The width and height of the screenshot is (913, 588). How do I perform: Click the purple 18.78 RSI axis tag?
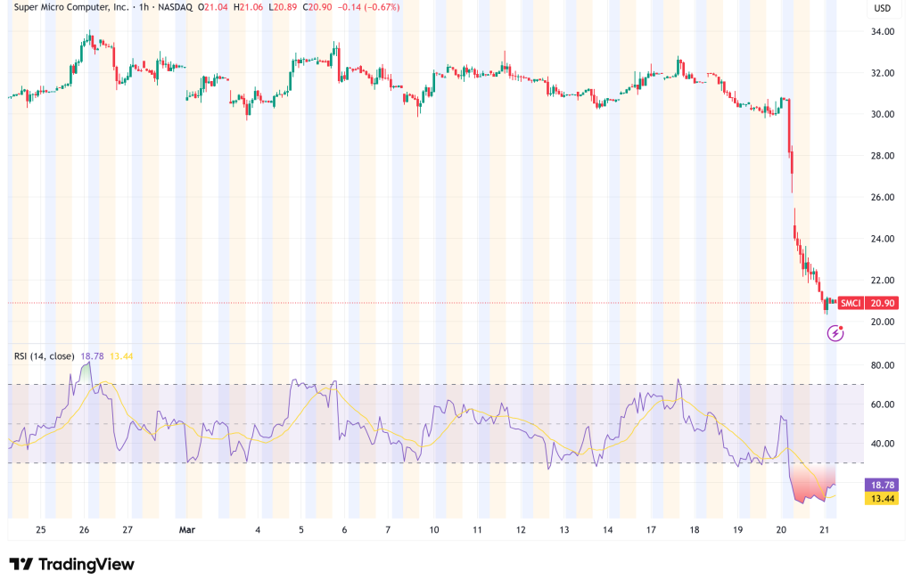click(884, 485)
